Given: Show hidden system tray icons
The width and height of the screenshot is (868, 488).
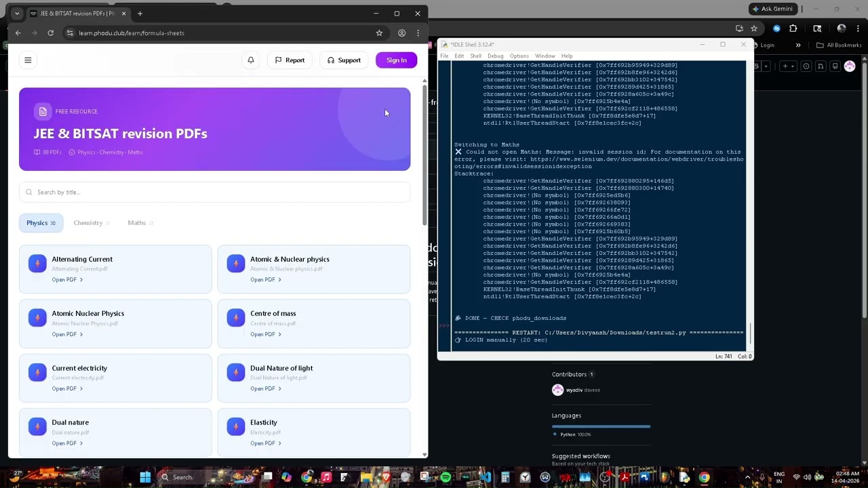Looking at the screenshot, I should [x=748, y=477].
